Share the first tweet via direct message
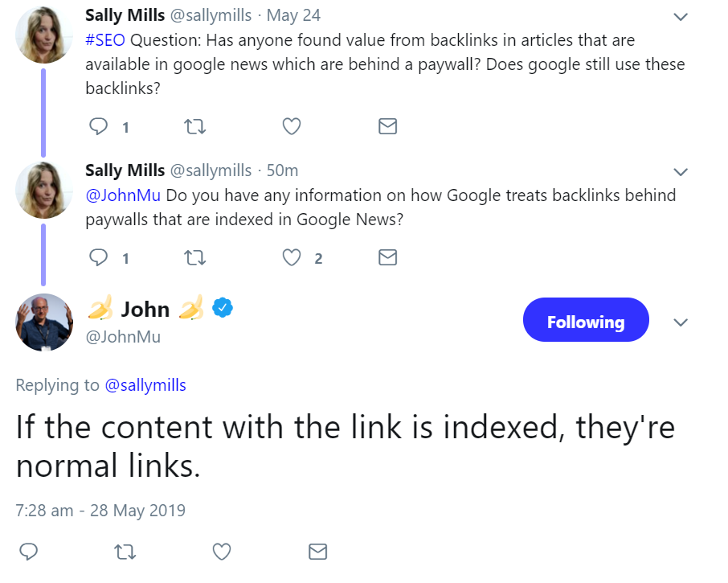 coord(387,125)
